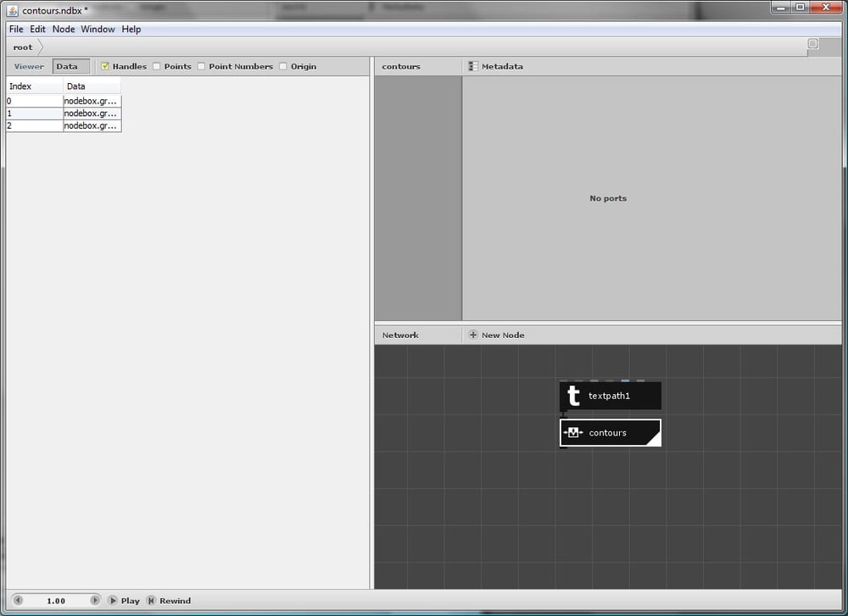The height and width of the screenshot is (616, 848).
Task: Click the small square icon at top right of address bar
Action: point(813,44)
